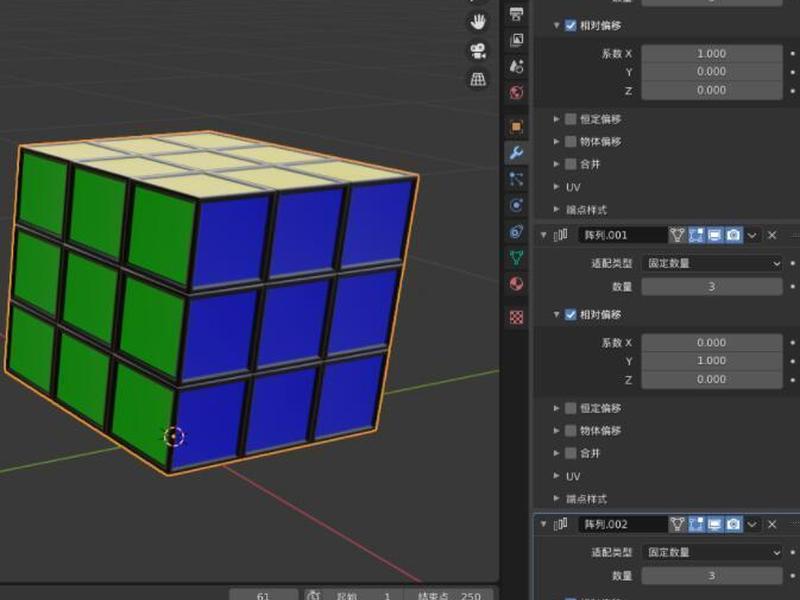This screenshot has height=600, width=800.
Task: Toggle viewport display for 阵列.002
Action: 715,524
